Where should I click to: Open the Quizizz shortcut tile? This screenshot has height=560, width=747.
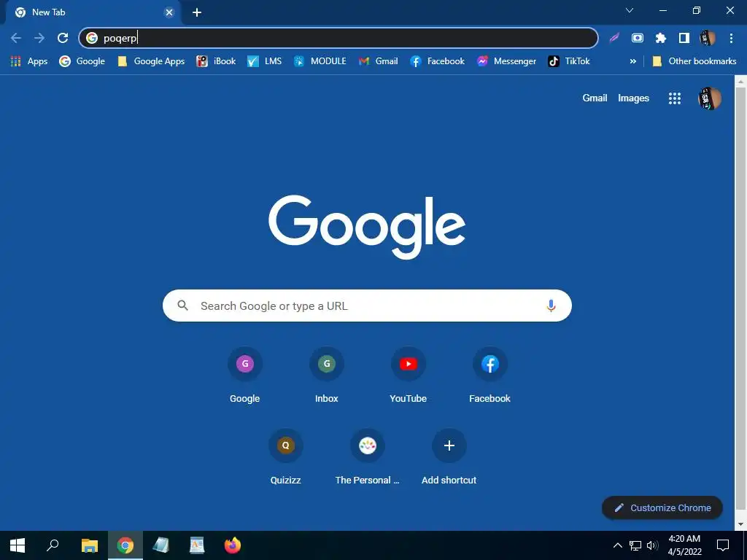(286, 457)
